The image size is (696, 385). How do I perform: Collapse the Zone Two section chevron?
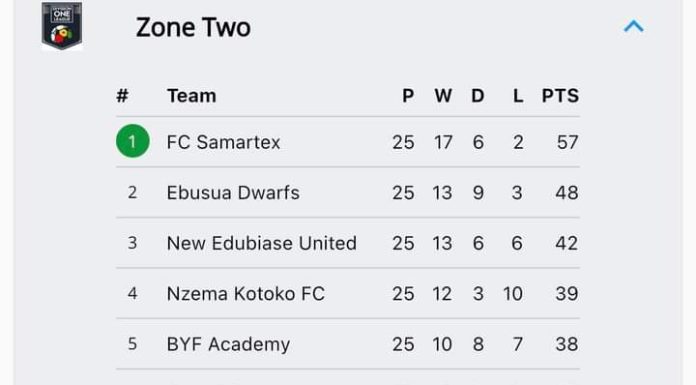click(633, 27)
